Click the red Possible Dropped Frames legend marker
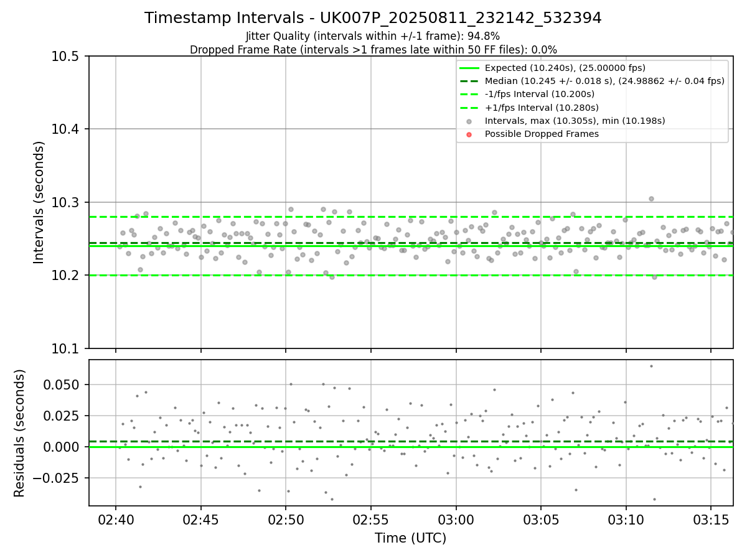 469,134
